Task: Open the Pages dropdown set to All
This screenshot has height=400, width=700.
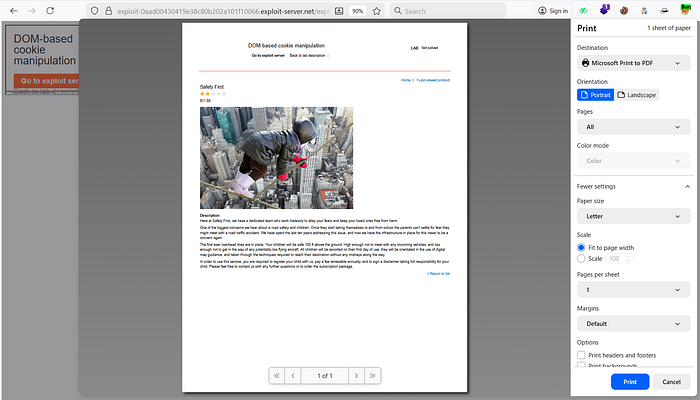Action: 633,127
